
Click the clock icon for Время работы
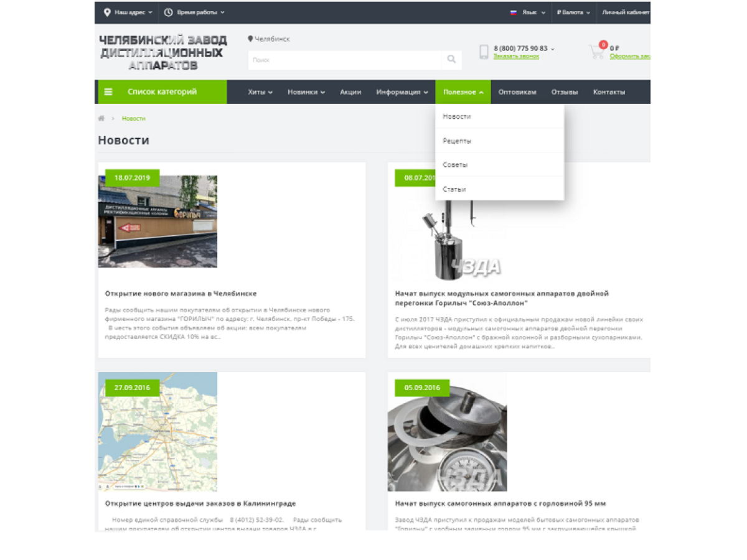click(168, 12)
